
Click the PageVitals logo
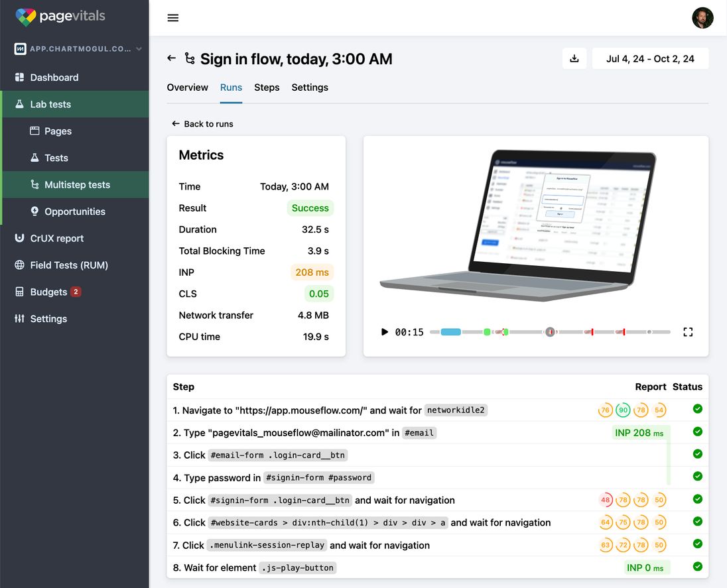tap(60, 17)
